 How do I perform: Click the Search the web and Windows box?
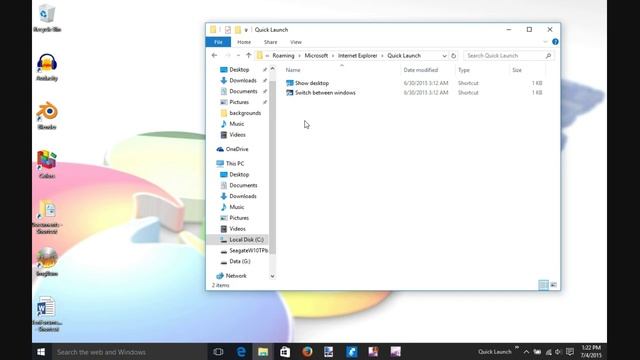[x=130, y=352]
